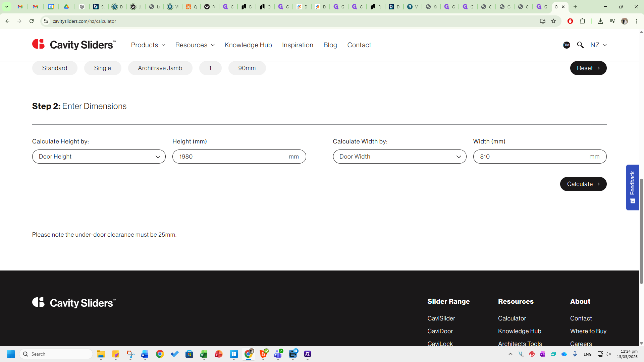
Task: Open the site search magnifier icon
Action: click(x=580, y=45)
